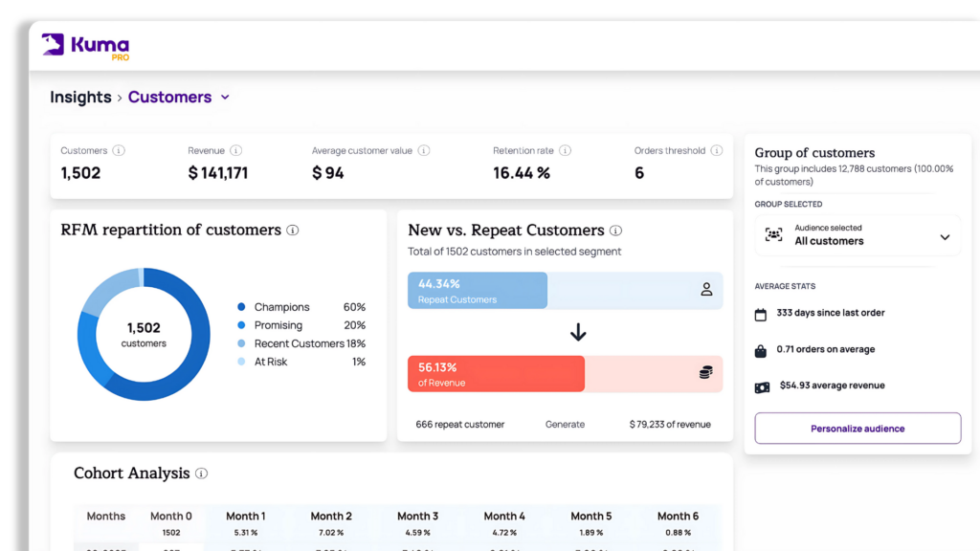
Task: Select the Month 1 column header
Action: 246,516
